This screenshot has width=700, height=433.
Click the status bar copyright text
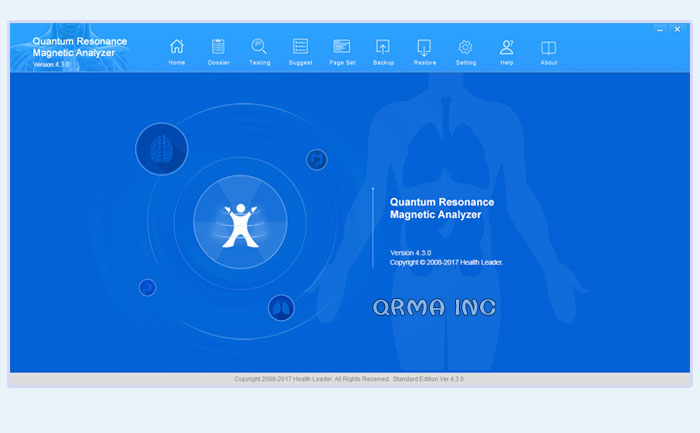[x=349, y=379]
